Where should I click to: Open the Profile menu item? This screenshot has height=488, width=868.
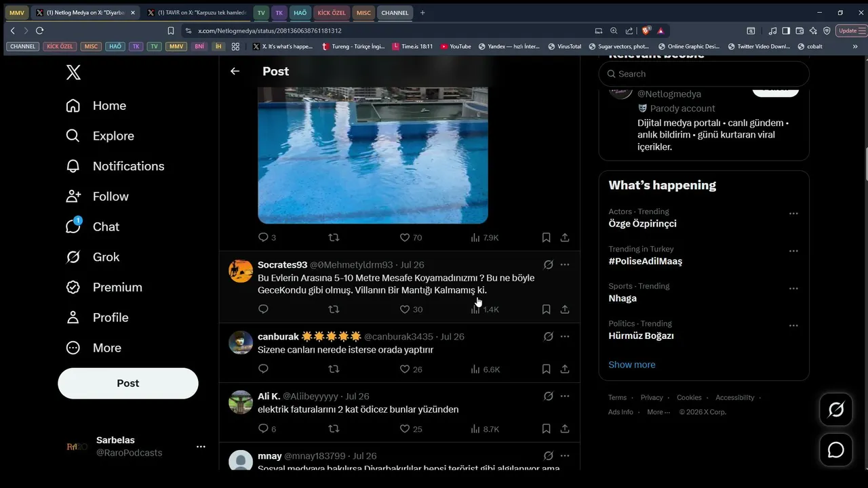pos(97,317)
